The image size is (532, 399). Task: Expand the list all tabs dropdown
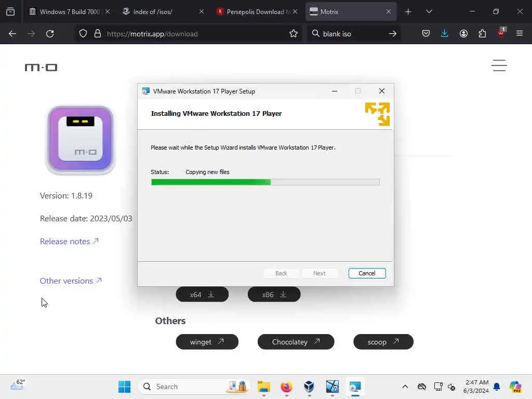[x=429, y=12]
